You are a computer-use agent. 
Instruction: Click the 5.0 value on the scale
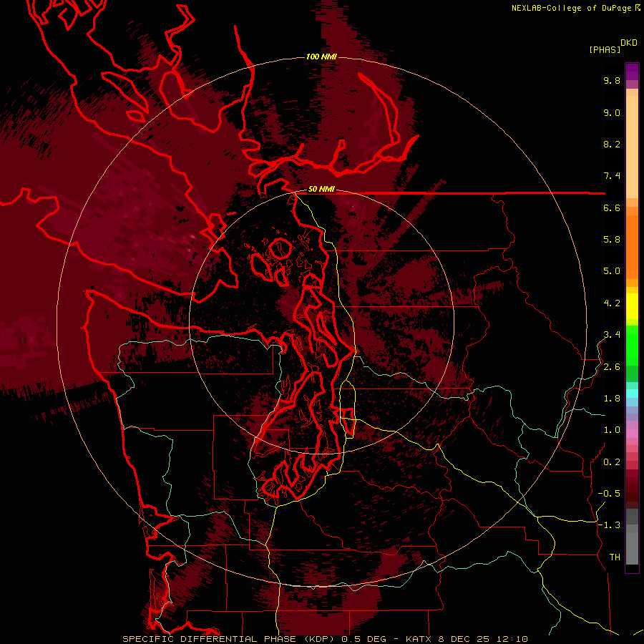612,271
